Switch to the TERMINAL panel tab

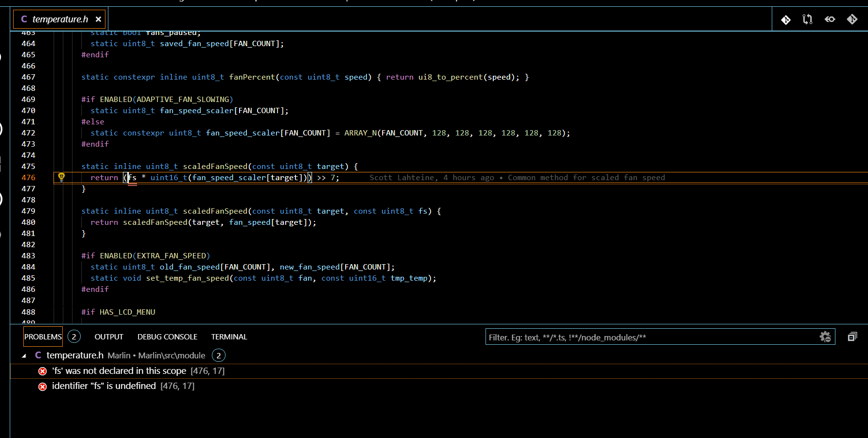(229, 337)
